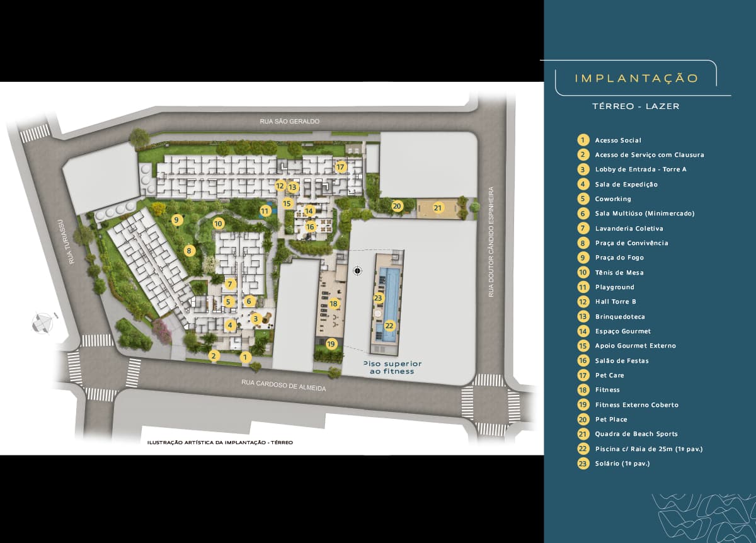This screenshot has height=543, width=756.
Task: Select map marker 8 in the garden area
Action: tap(188, 251)
